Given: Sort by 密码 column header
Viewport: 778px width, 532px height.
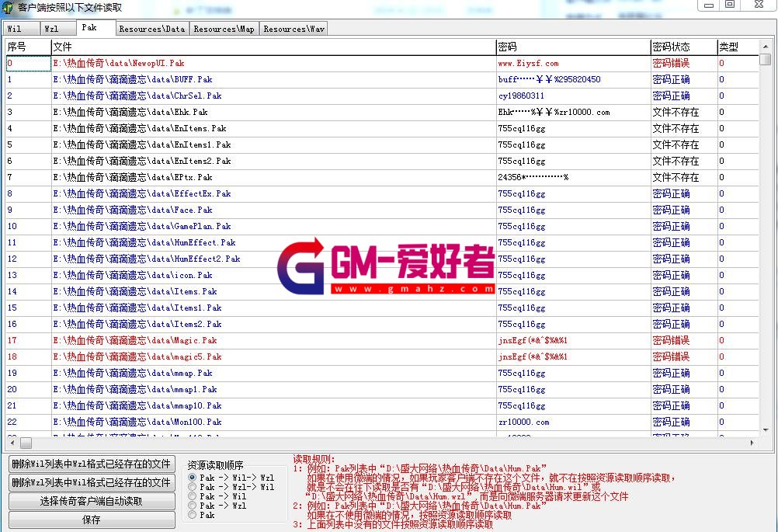Looking at the screenshot, I should pos(573,47).
